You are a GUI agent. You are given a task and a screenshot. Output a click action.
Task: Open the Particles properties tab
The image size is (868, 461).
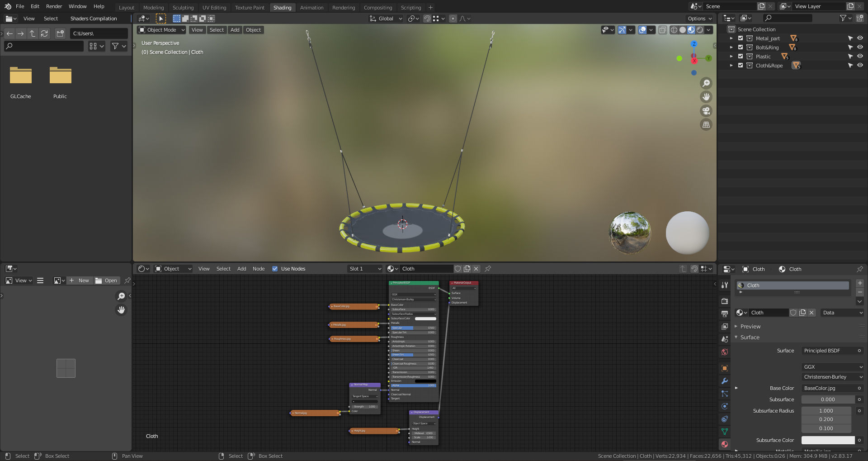725,394
